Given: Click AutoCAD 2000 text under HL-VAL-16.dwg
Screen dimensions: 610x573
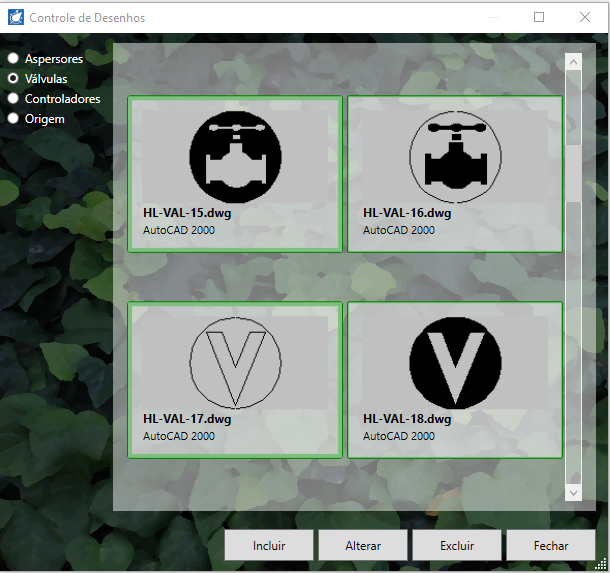Looking at the screenshot, I should (x=399, y=230).
